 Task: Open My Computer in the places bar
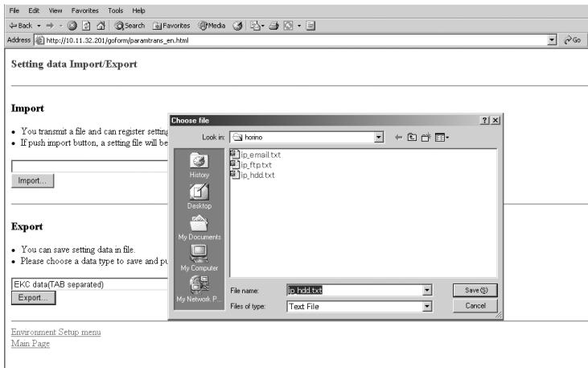[x=199, y=258]
